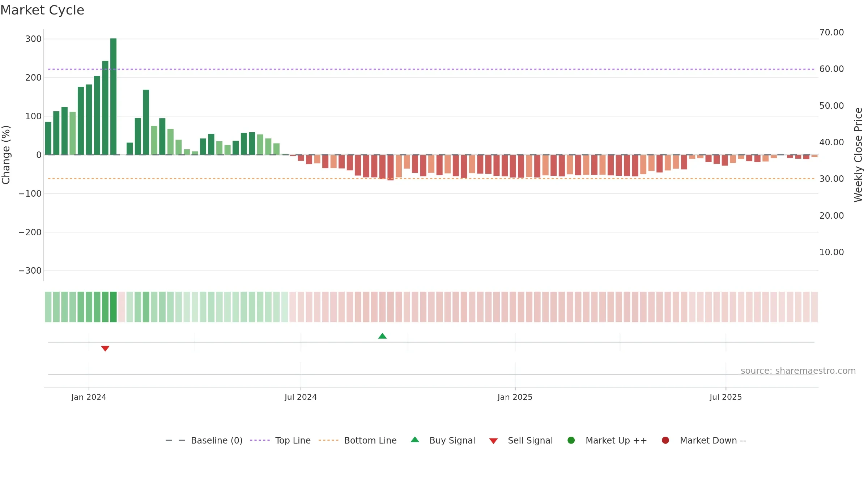Screen dimensions: 868x488
Task: Click the Jan 2025 axis label
Action: click(515, 397)
